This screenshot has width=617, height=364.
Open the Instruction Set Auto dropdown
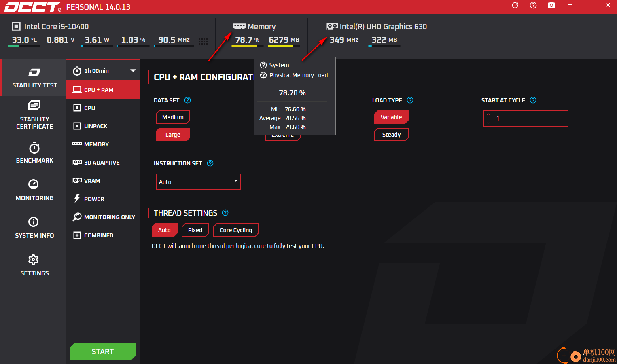[x=198, y=182]
